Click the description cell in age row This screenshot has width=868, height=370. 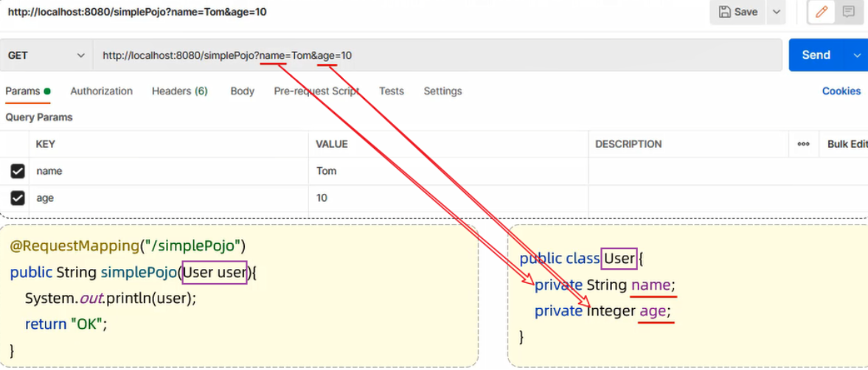(728, 198)
